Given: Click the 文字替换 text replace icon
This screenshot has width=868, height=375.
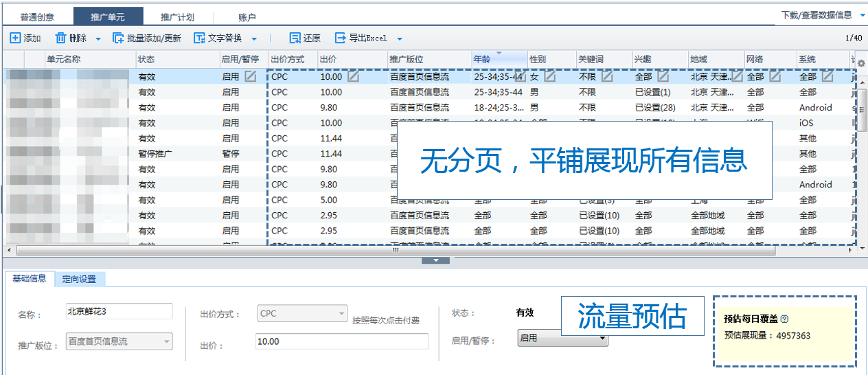Looking at the screenshot, I should tap(200, 38).
